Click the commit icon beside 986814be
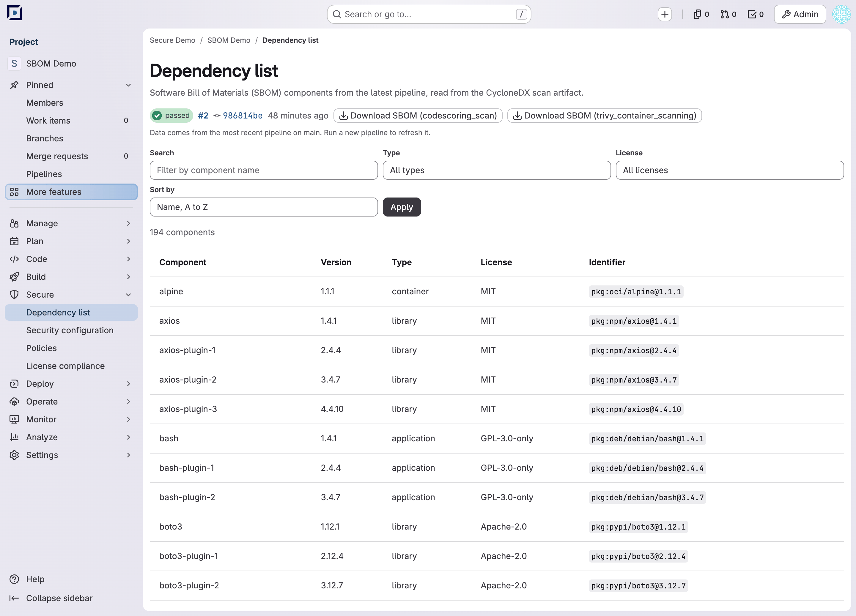Viewport: 856px width, 616px height. pos(217,116)
